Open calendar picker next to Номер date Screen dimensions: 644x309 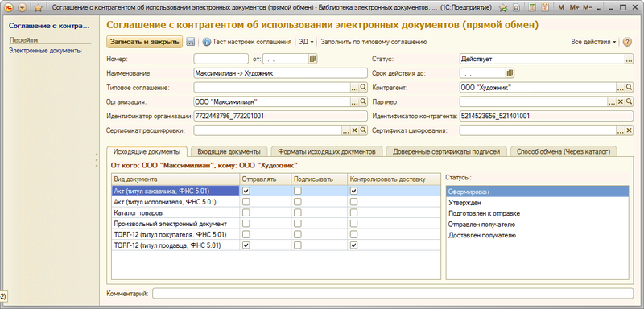coord(313,59)
